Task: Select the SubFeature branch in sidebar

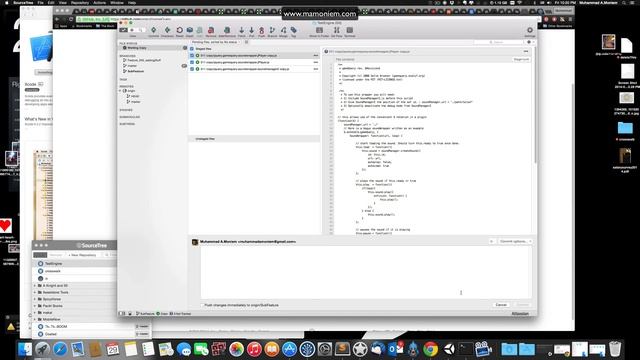Action: tap(136, 71)
